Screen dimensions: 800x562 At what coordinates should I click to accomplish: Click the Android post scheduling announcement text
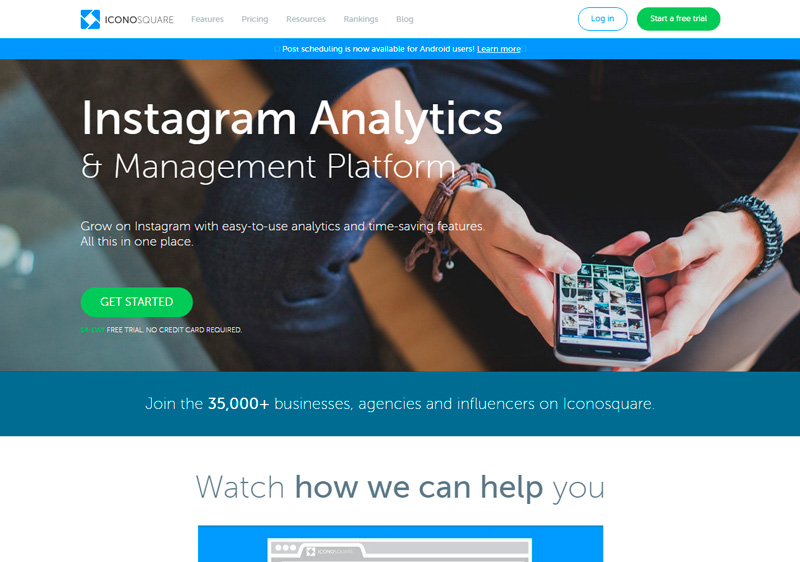378,49
